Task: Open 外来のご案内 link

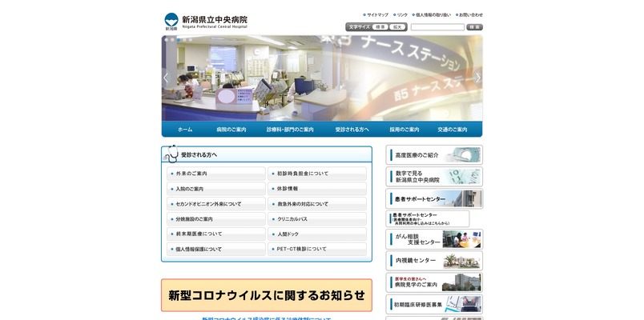Action: pos(216,174)
